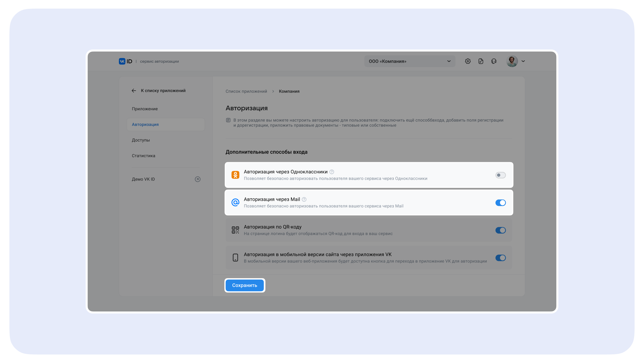Image resolution: width=644 pixels, height=363 pixels.
Task: Click the Авторизация через Mail title
Action: [x=272, y=200]
